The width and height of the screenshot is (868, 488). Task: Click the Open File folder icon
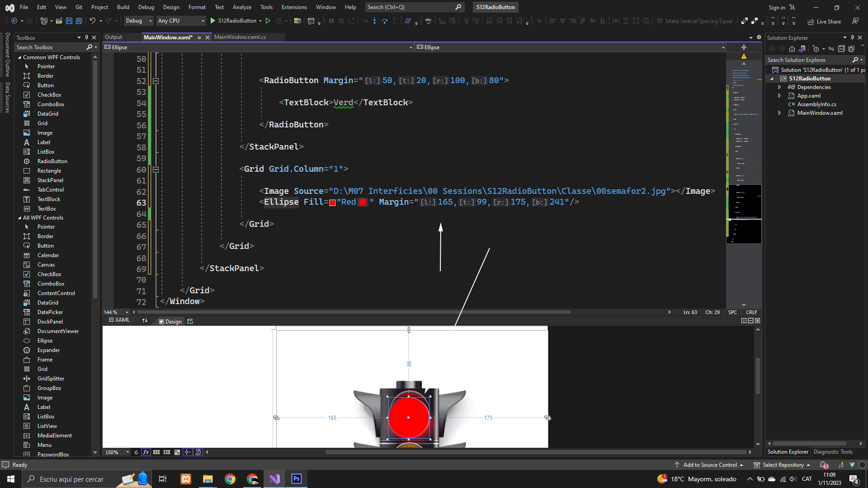59,21
